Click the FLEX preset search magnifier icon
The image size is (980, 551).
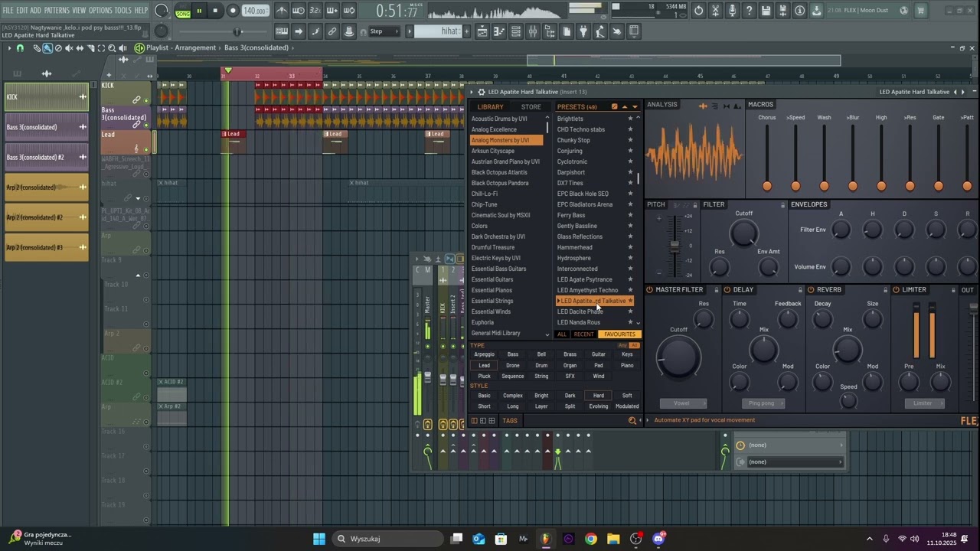[x=632, y=420]
